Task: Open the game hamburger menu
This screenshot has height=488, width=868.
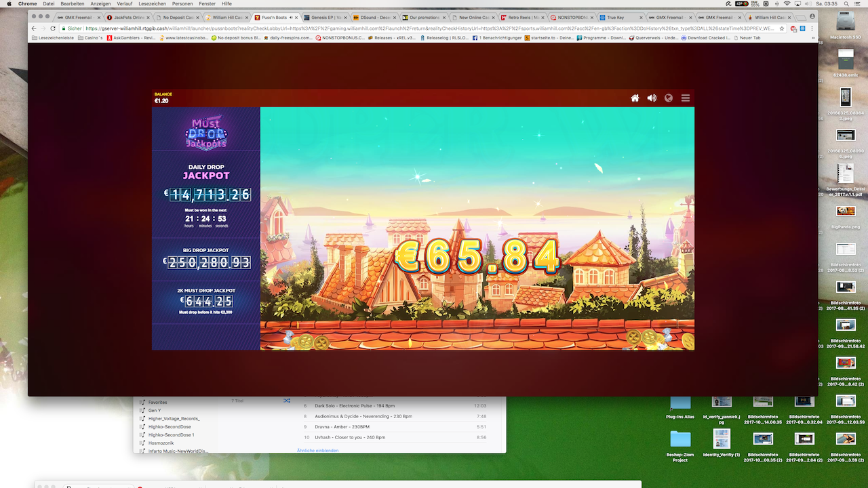Action: pyautogui.click(x=686, y=98)
